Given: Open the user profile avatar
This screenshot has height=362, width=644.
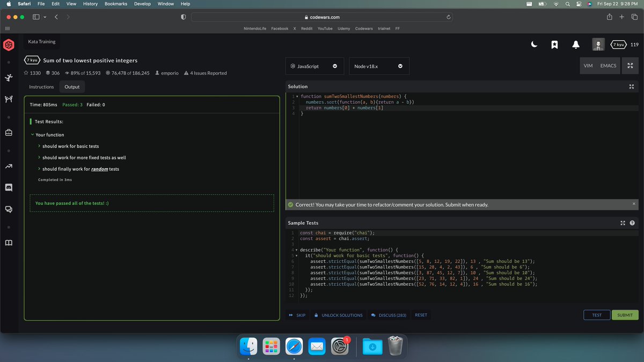Looking at the screenshot, I should click(598, 45).
